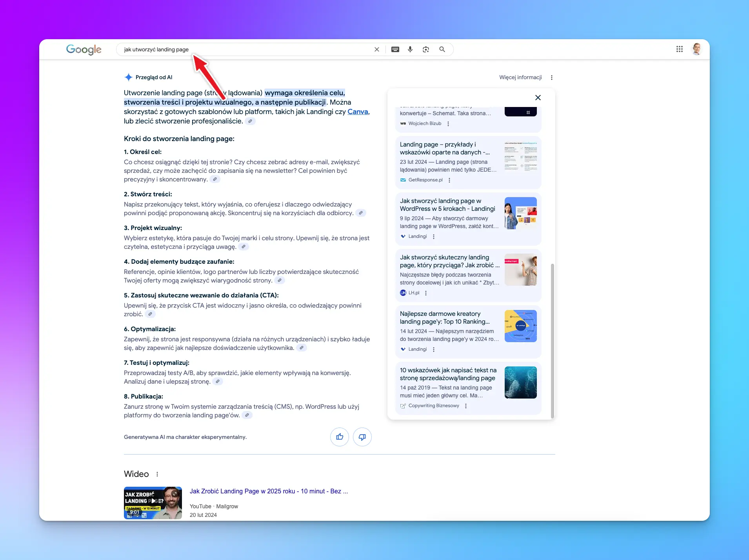Rate AI overview with thumbs down

(x=362, y=437)
